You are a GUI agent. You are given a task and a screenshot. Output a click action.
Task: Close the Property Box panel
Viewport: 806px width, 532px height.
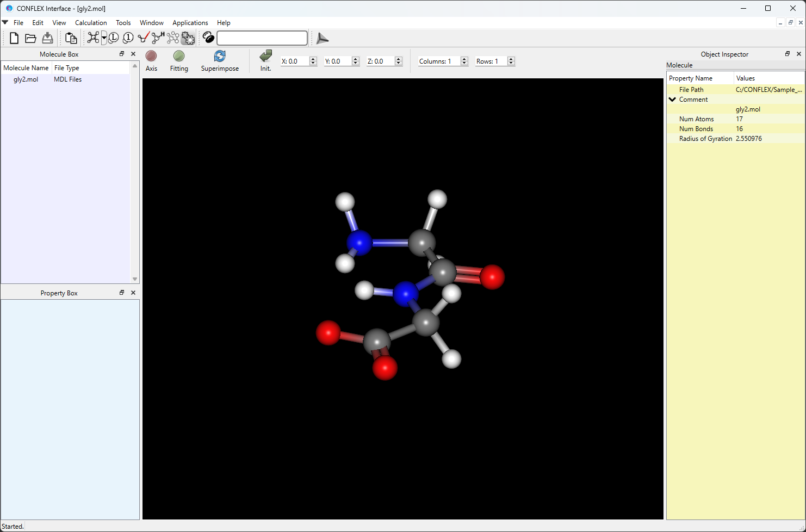[x=133, y=293]
